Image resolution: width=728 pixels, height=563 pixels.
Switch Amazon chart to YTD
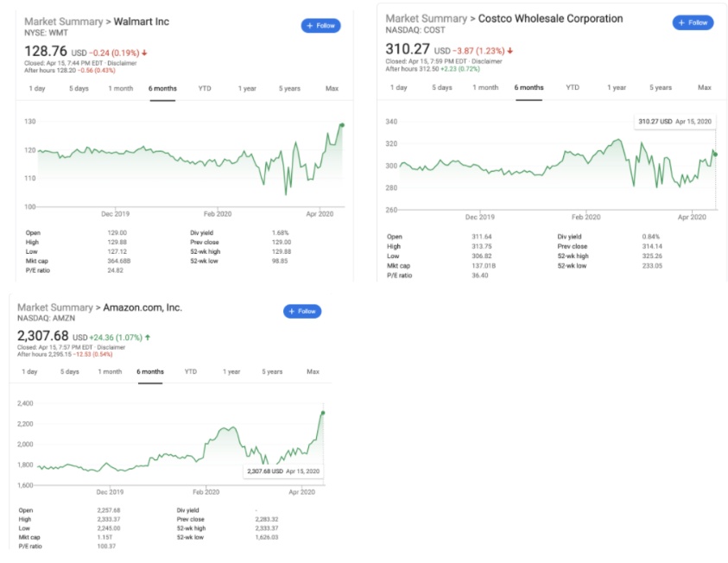(191, 371)
